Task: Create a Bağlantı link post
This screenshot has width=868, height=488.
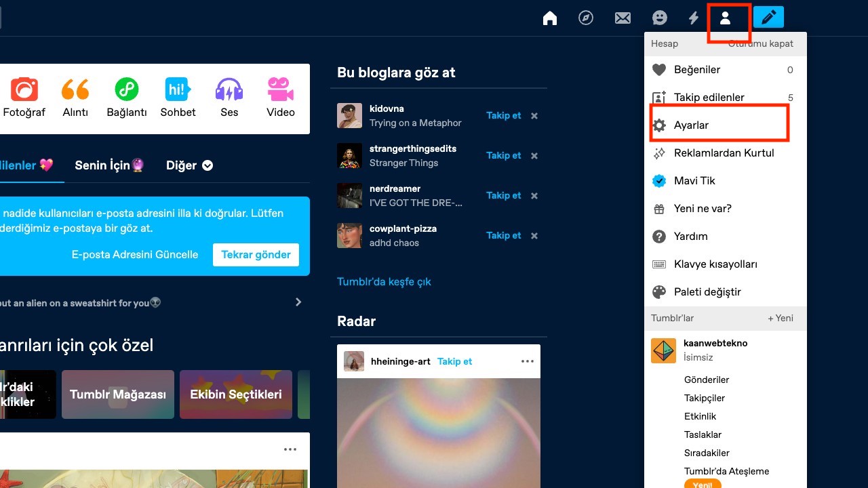Action: tap(127, 98)
